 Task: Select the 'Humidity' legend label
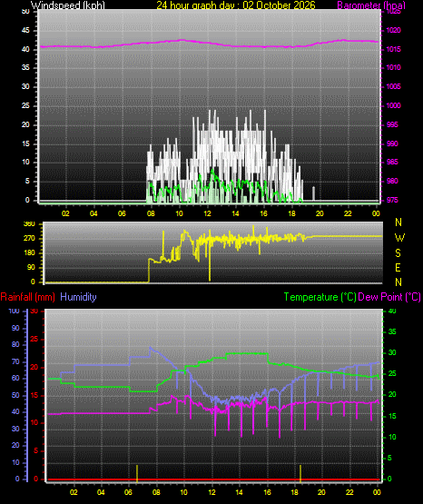tap(78, 297)
